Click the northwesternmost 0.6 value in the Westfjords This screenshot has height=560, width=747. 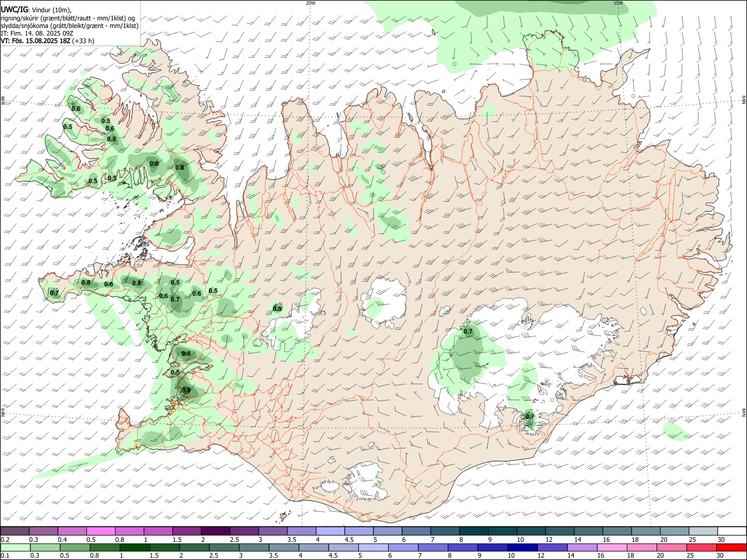coord(76,108)
